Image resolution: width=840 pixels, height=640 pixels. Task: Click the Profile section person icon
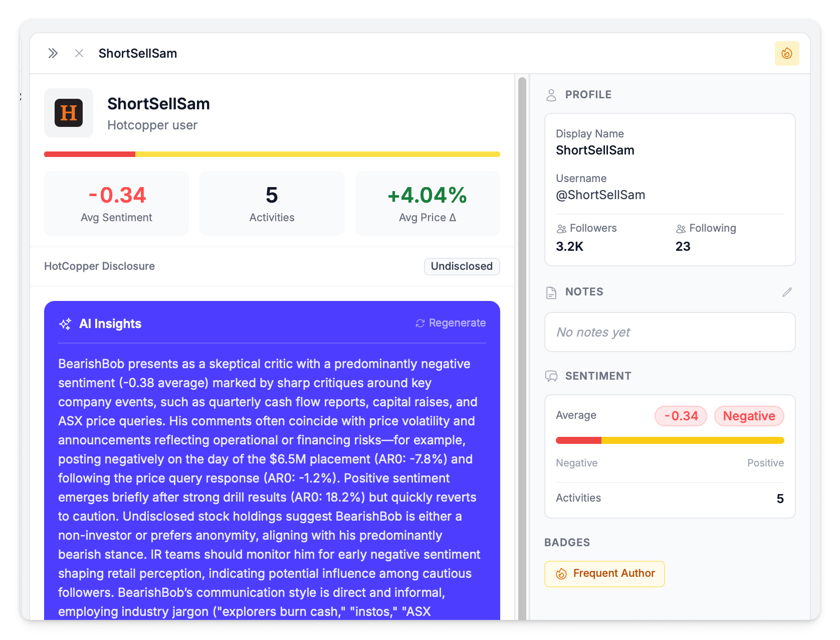point(551,95)
